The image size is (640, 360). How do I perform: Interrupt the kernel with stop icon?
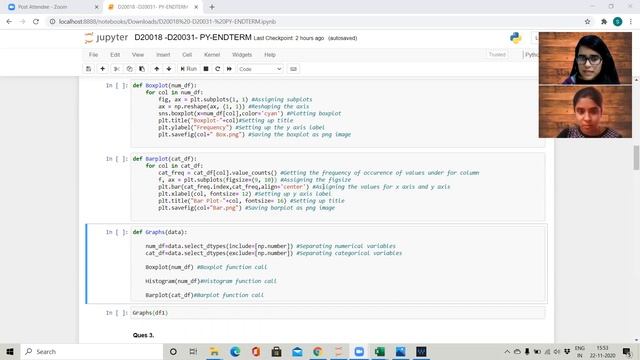click(x=206, y=69)
